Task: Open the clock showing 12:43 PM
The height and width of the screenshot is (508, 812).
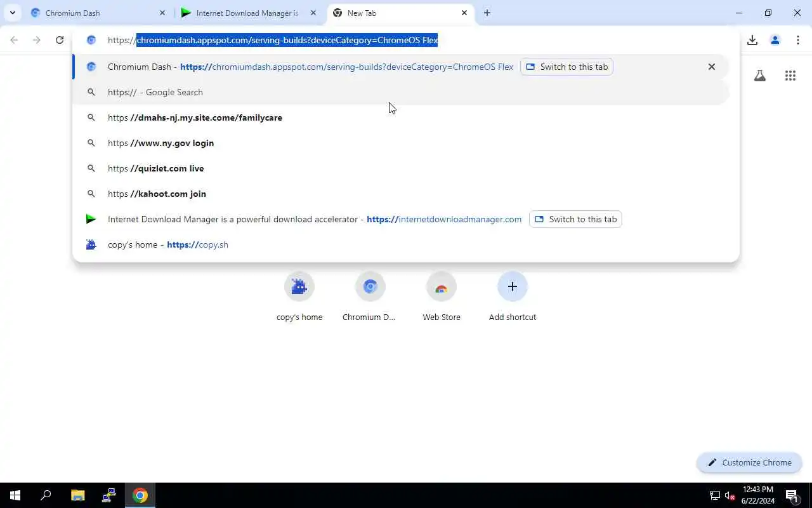Action: click(x=757, y=495)
